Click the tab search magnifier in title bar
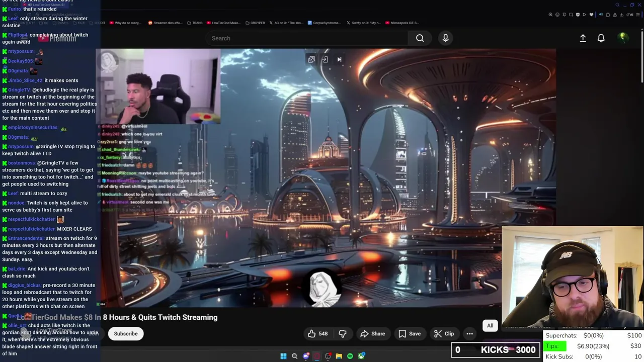Image resolution: width=644 pixels, height=362 pixels. [x=617, y=5]
